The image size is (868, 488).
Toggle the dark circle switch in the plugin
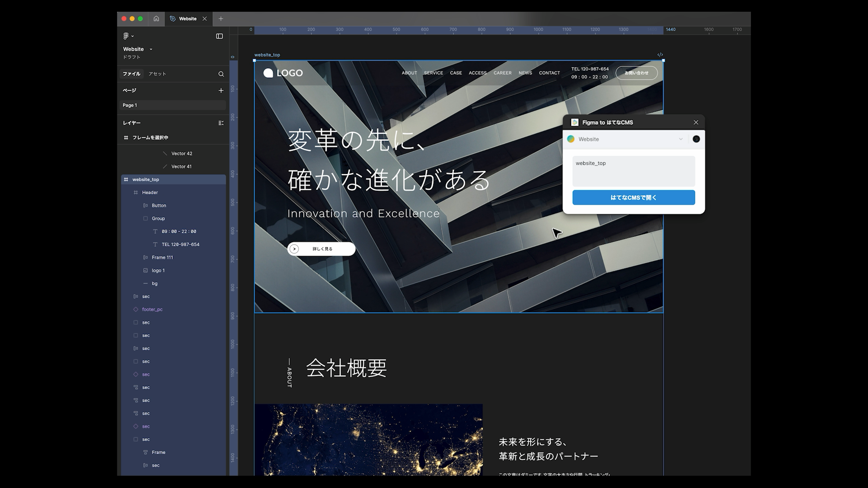696,139
